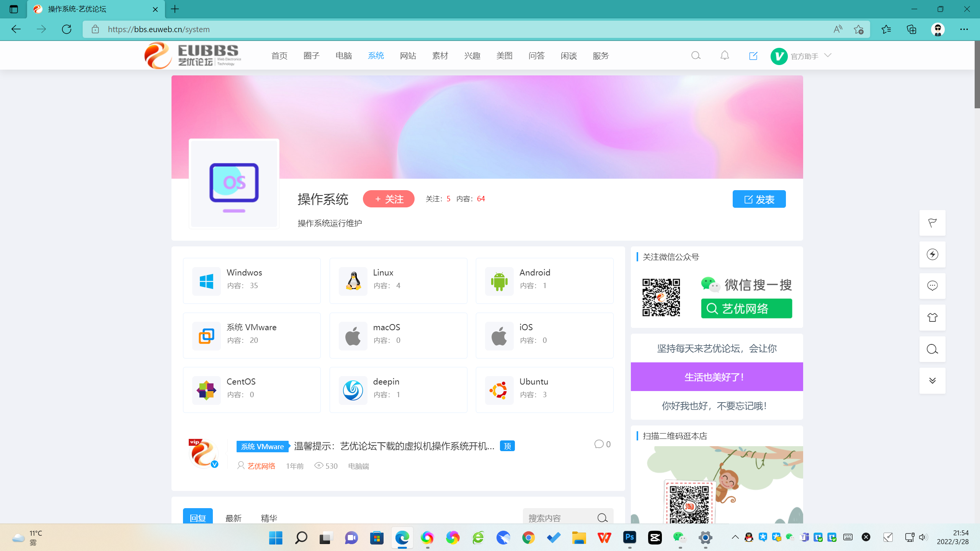Click the EUBBS 艺优论坛 logo
Screen dimensions: 980x551
point(193,55)
